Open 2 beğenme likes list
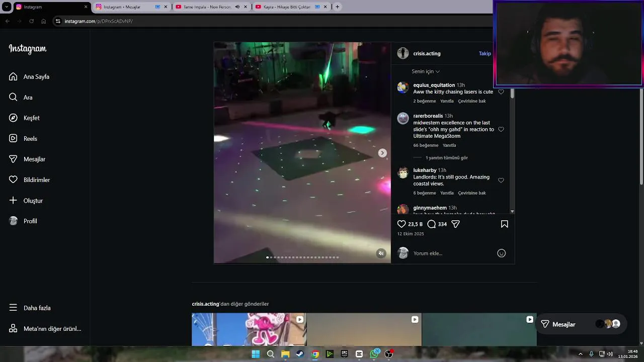The height and width of the screenshot is (362, 644). click(x=425, y=101)
